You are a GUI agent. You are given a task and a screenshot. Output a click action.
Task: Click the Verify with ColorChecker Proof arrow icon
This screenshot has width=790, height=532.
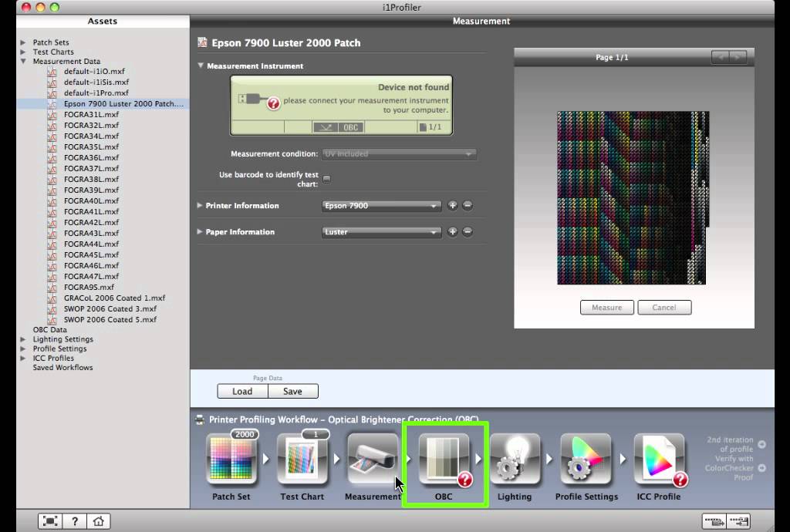click(x=761, y=468)
